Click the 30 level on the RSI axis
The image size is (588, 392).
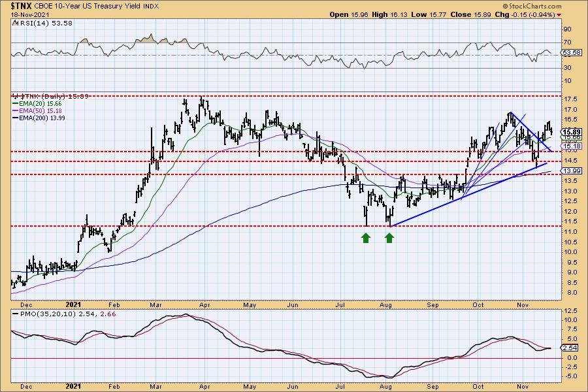click(567, 68)
